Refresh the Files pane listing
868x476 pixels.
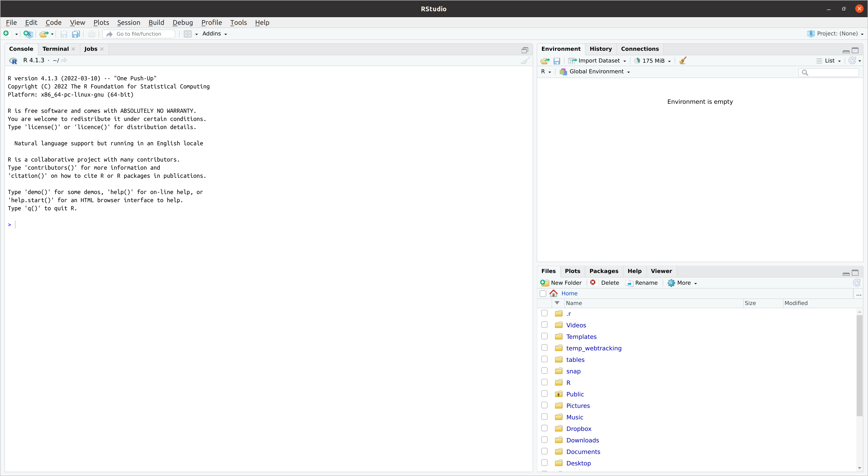[856, 283]
